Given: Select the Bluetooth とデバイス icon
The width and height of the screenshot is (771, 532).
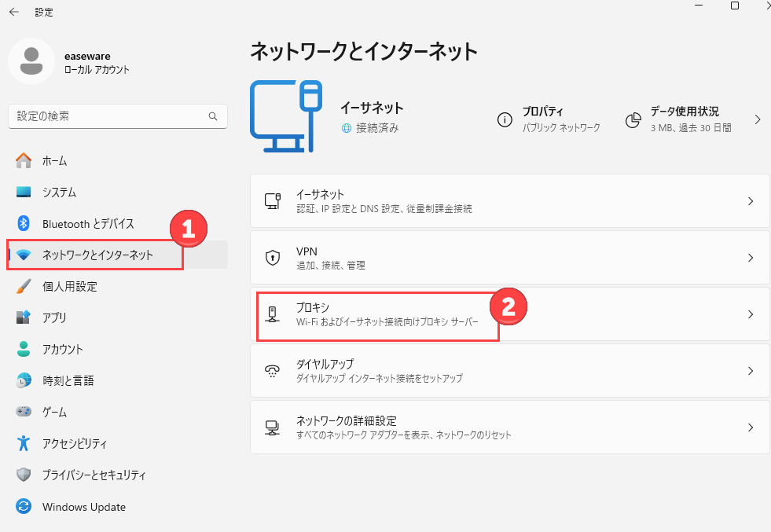Looking at the screenshot, I should pos(23,223).
